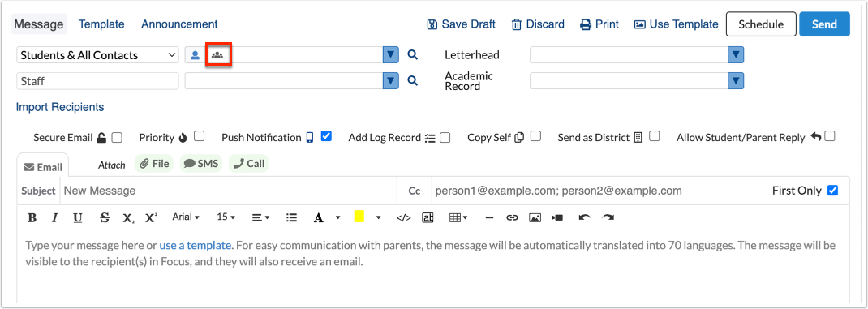Check the Copy Self checkbox
Image resolution: width=868 pixels, height=309 pixels.
[x=535, y=136]
